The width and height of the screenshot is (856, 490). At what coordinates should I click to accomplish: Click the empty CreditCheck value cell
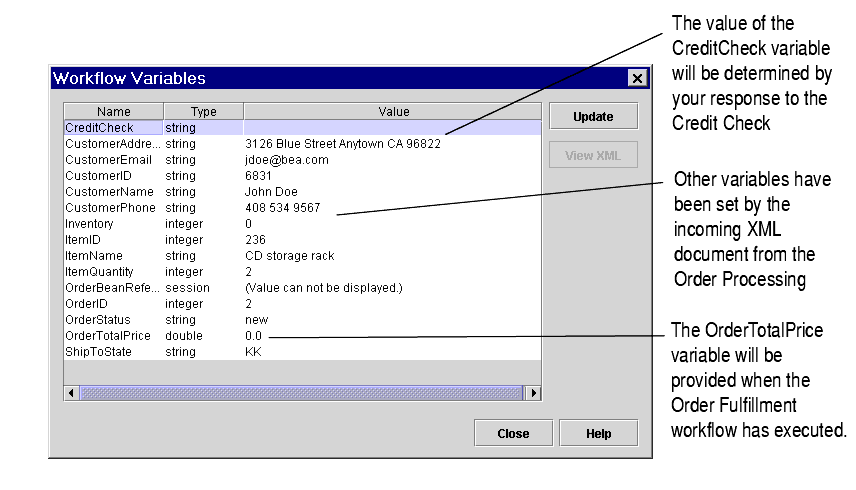(x=393, y=128)
